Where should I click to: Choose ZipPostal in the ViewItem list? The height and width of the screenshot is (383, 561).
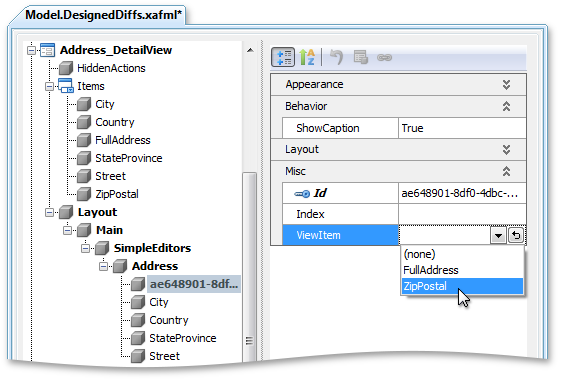462,286
